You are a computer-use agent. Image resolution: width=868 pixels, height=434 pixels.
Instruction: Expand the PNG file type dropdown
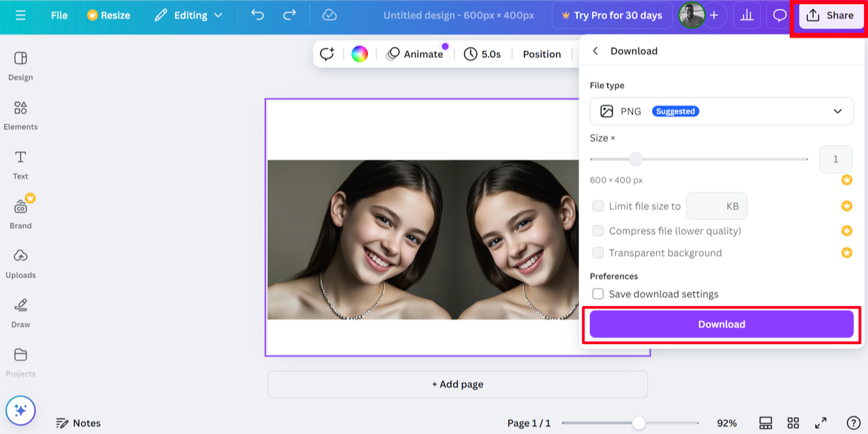(722, 111)
